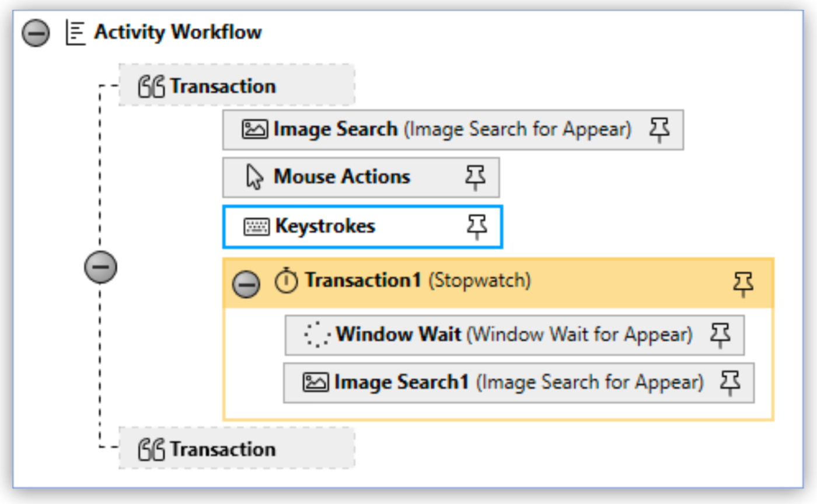
Task: Click the picture icon on Image Search1 node
Action: pyautogui.click(x=315, y=381)
